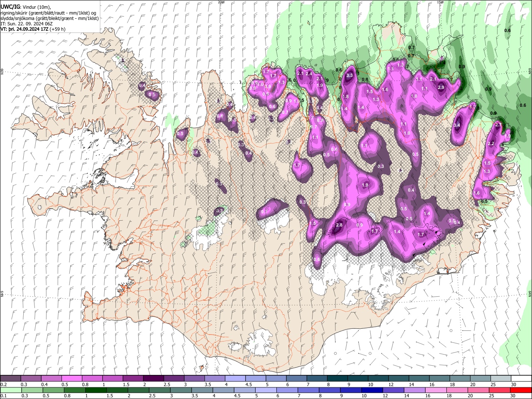Select the 2.2 value label in the east

490,143
